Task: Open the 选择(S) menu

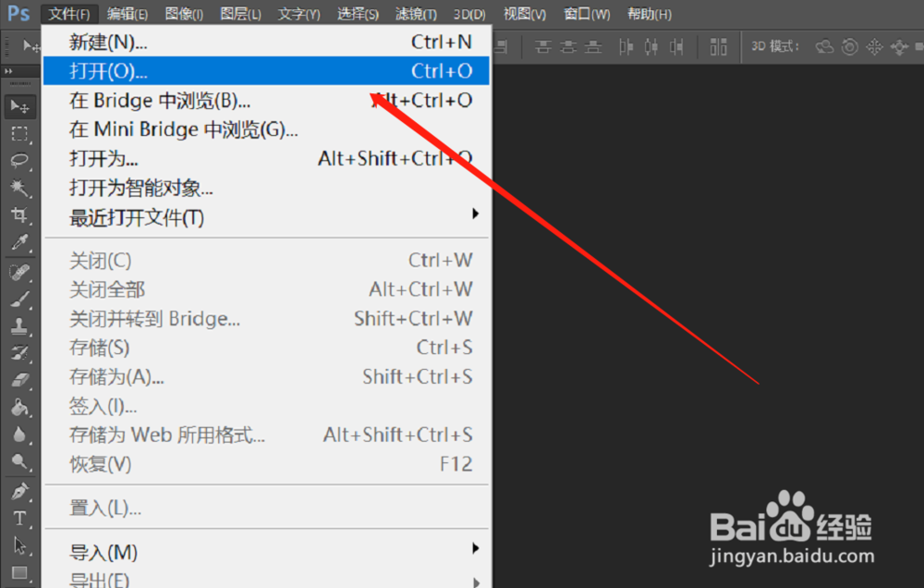Action: pos(358,14)
